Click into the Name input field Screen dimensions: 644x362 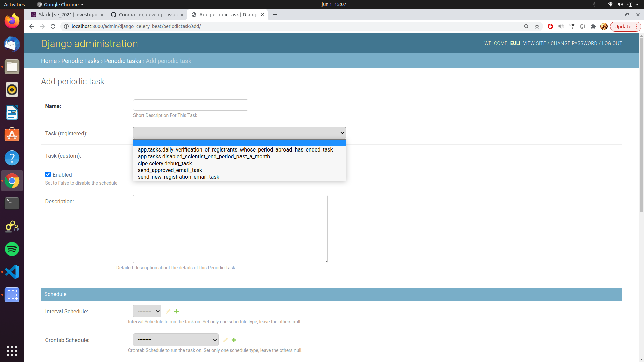coord(191,105)
